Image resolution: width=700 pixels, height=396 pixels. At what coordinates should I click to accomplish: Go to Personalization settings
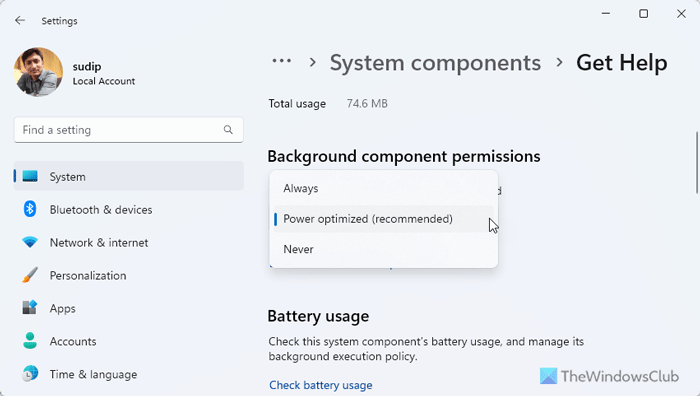(129, 275)
